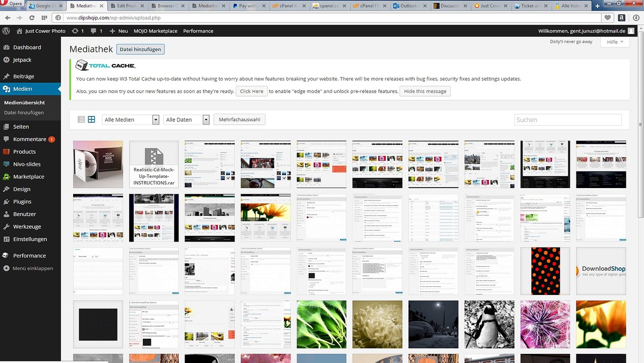The height and width of the screenshot is (363, 644).
Task: Open Marketplace in the sidebar
Action: [30, 176]
